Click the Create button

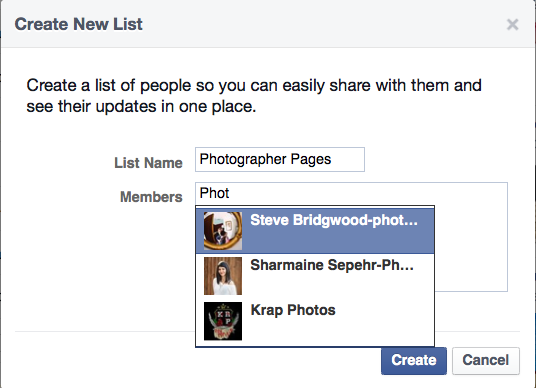point(414,361)
